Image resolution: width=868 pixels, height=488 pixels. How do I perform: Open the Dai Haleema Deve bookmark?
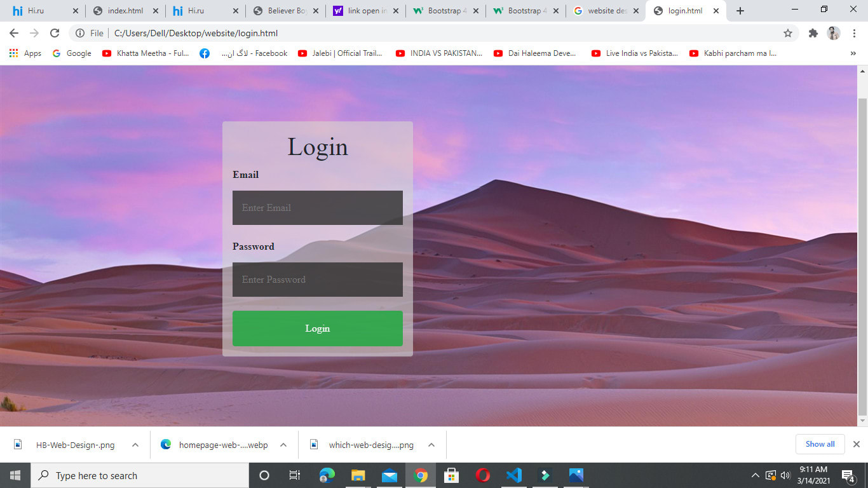[x=535, y=53]
